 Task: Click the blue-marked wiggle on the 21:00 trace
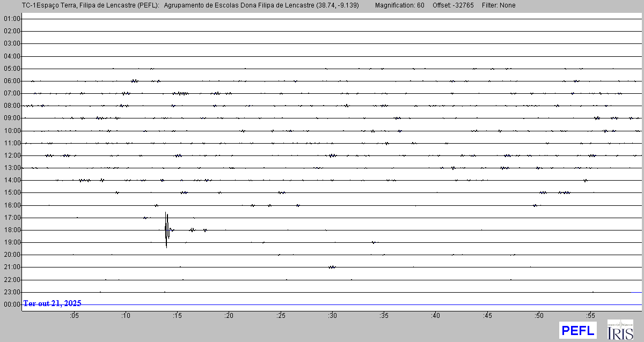[332, 267]
